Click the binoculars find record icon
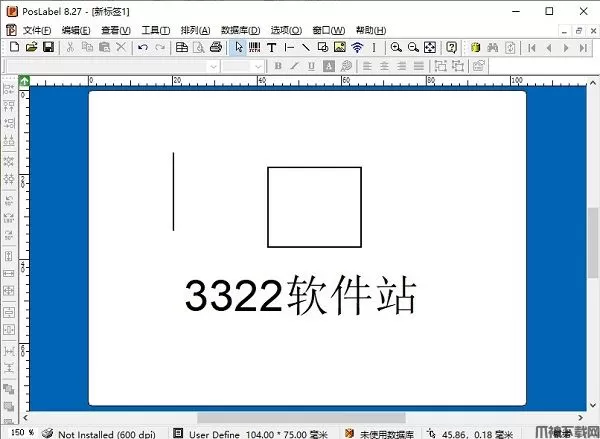This screenshot has height=439, width=600. click(x=492, y=47)
